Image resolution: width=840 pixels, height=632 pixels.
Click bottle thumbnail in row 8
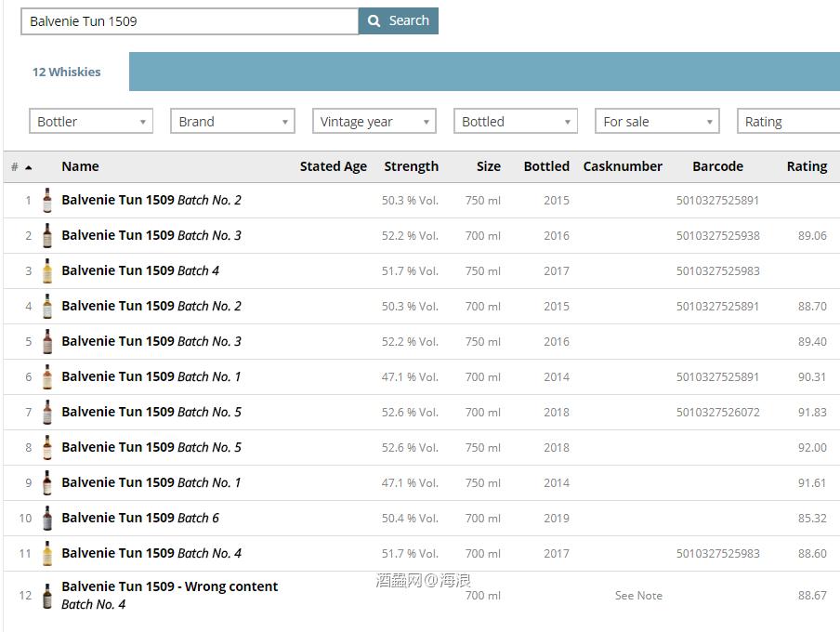pyautogui.click(x=47, y=448)
